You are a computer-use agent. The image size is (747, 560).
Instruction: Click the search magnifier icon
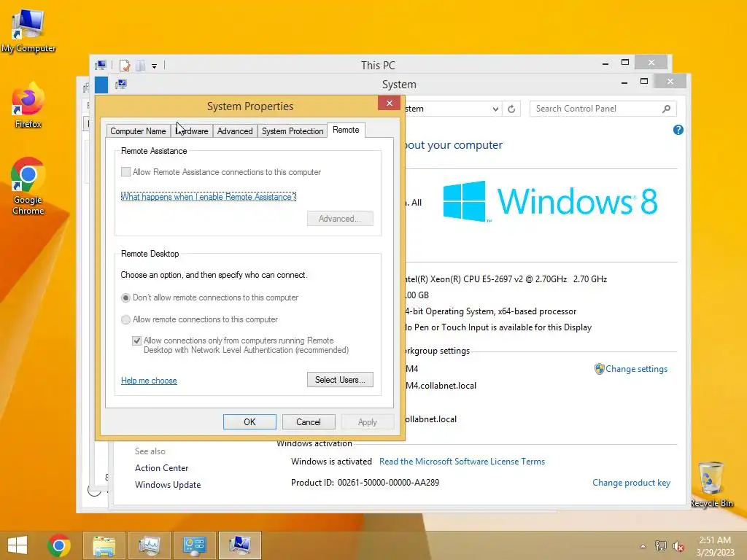pos(667,109)
